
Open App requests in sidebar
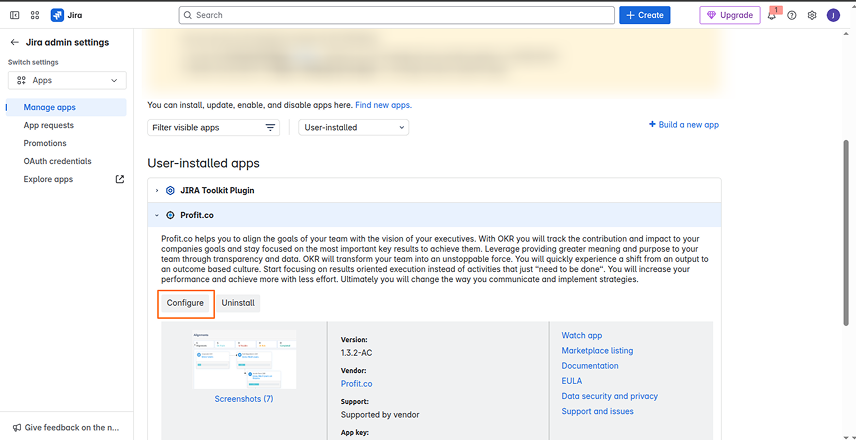click(49, 125)
